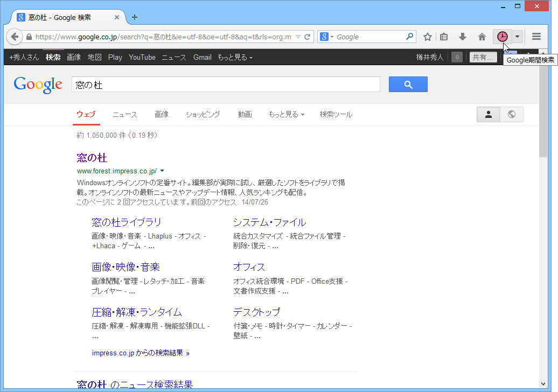Expand もっと見る in the black Google bar
Screen dimensions: 558x392
(235, 57)
